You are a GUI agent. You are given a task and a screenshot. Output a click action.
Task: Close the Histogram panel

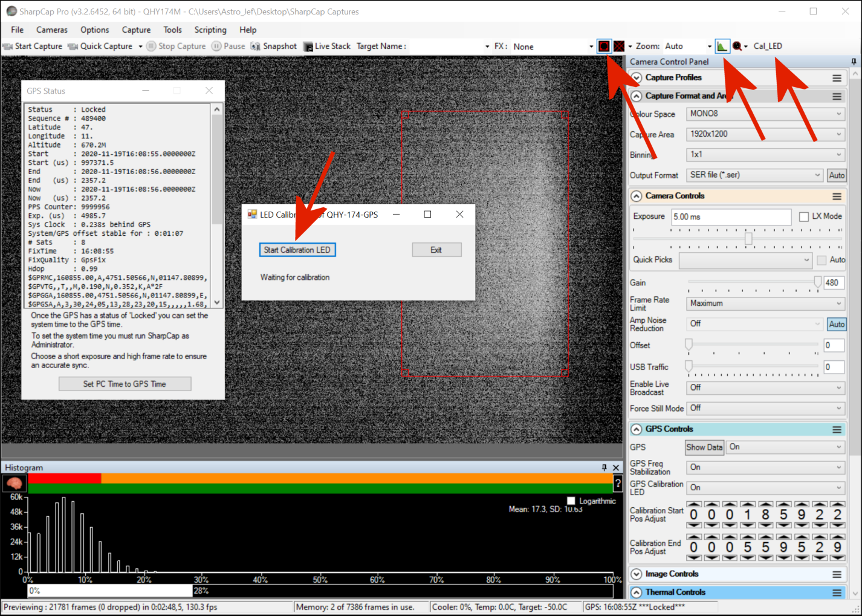pos(616,467)
